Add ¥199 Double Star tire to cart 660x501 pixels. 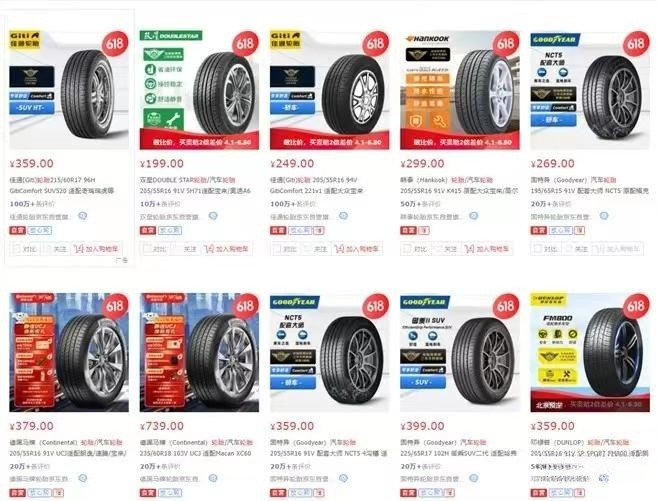[226, 249]
